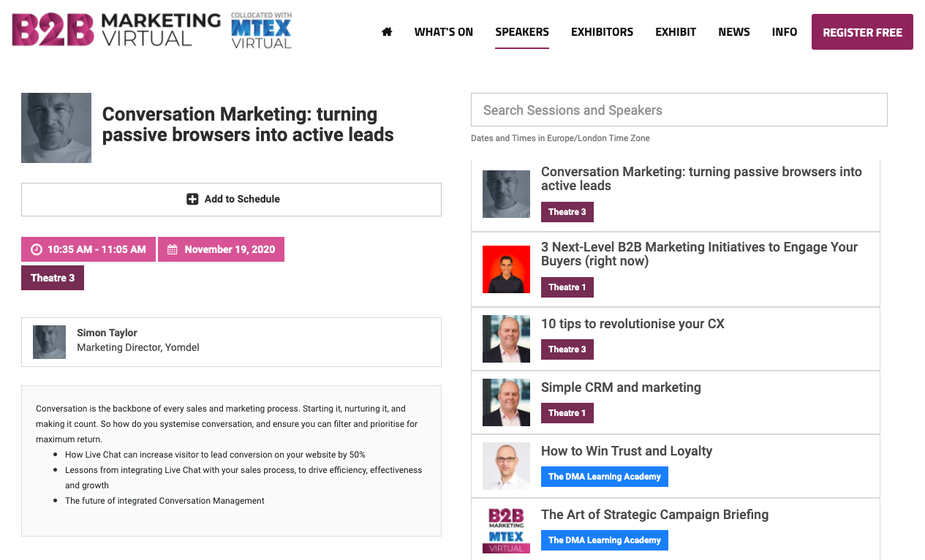
Task: Open the Speakers menu item
Action: [x=521, y=32]
